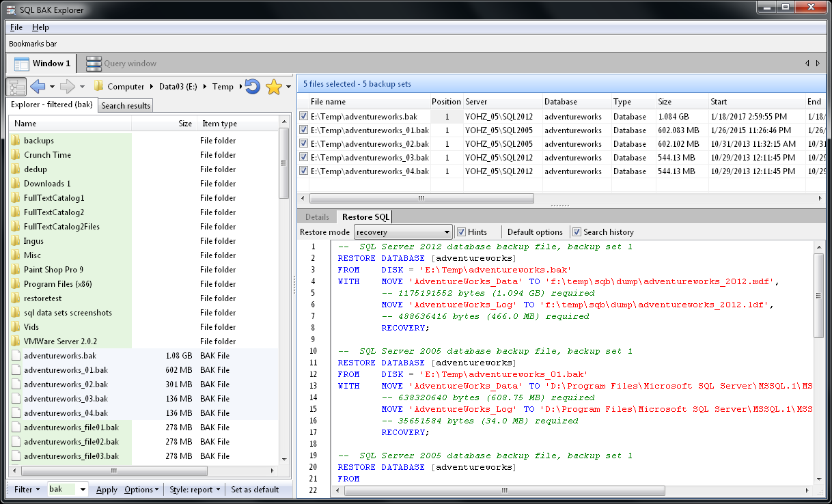Screen dimensions: 832x504
Task: Click the bak filter input field
Action: (61, 490)
